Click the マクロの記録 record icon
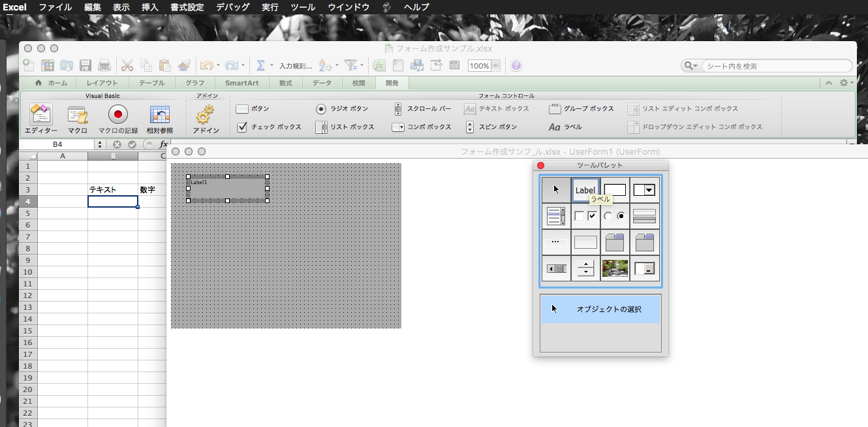The height and width of the screenshot is (427, 868). tap(118, 116)
